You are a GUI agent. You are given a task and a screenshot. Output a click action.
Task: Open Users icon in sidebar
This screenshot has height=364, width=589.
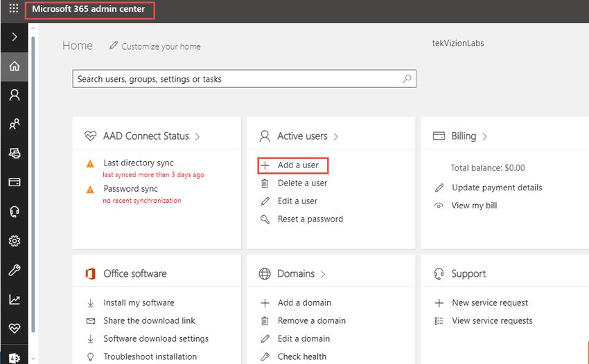15,95
